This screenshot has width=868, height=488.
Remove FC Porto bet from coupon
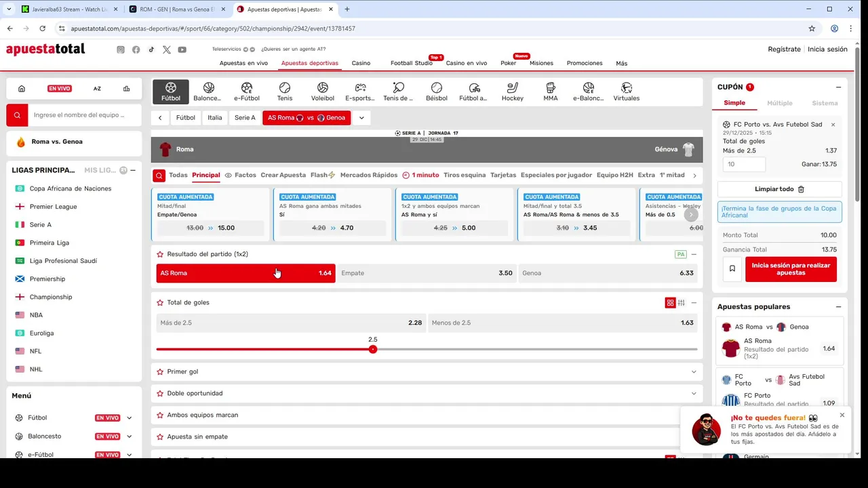click(x=833, y=125)
